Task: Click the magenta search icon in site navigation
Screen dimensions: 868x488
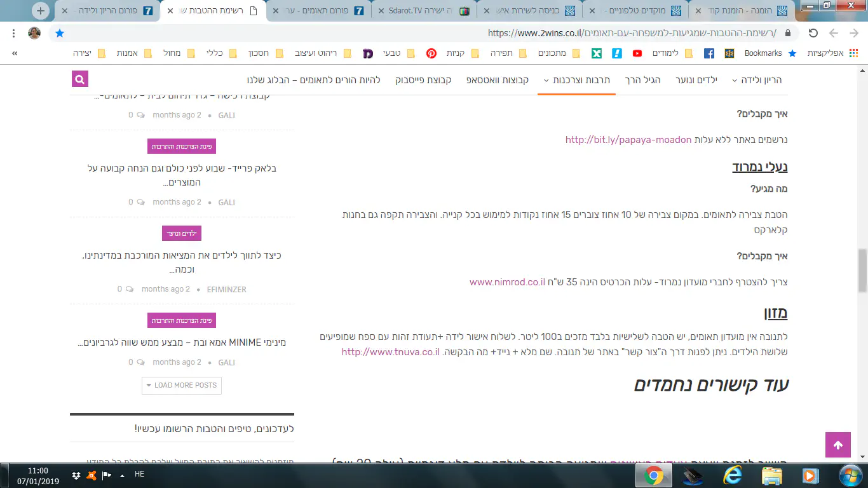Action: coord(79,79)
